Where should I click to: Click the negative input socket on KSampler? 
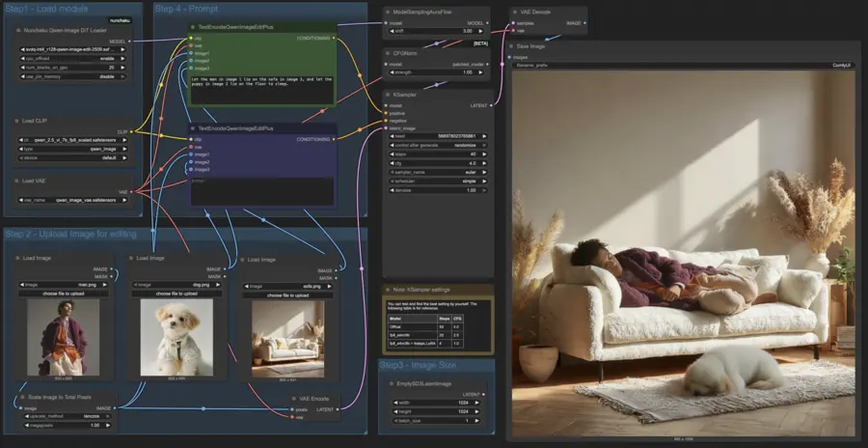385,121
